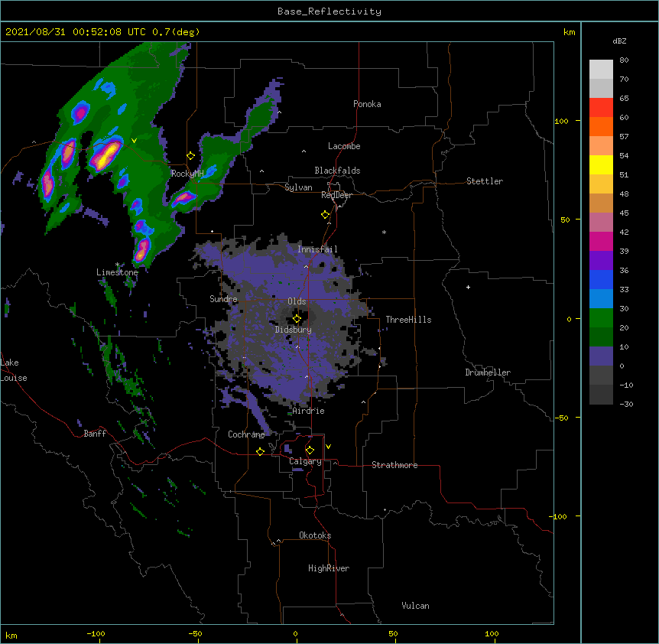Click the Cochrane town label
Screen dimensions: 659x644
click(246, 434)
